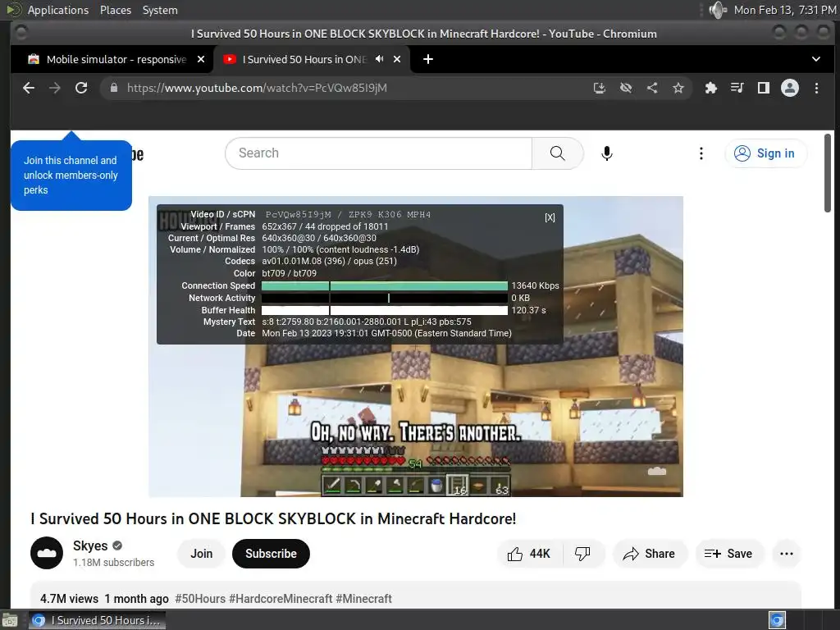
Task: Click the Skyes channel avatar
Action: [x=47, y=553]
